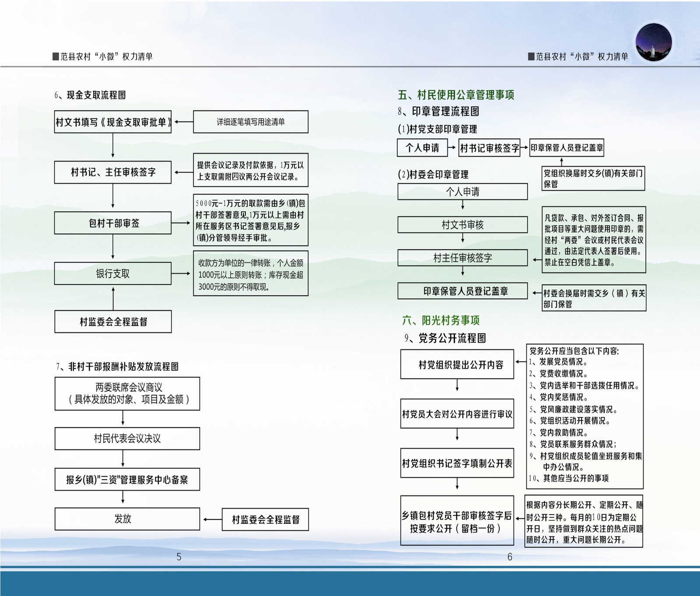Click list title 党务公开应当包含以下内容
Viewport: 700px width, 596px height.
pos(574,351)
